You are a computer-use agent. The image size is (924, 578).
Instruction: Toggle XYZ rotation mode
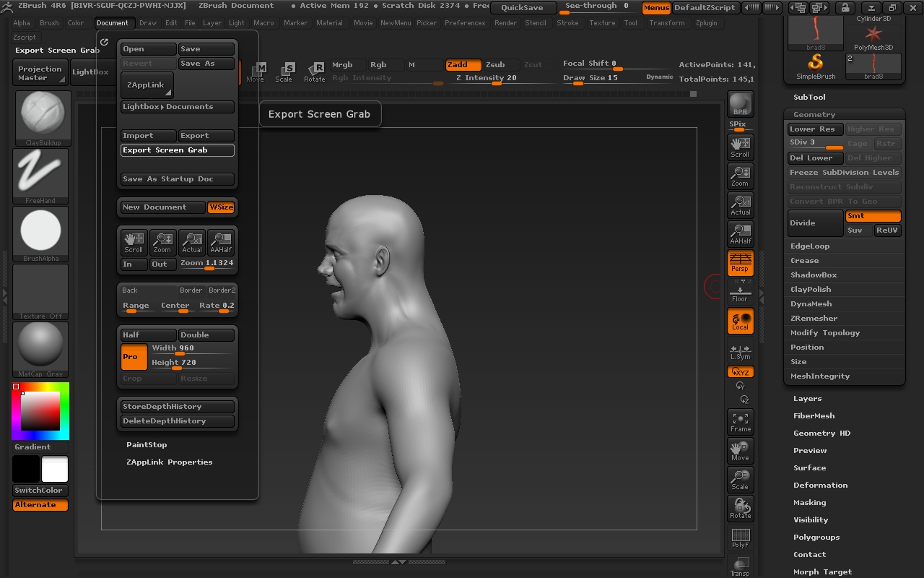[x=740, y=371]
